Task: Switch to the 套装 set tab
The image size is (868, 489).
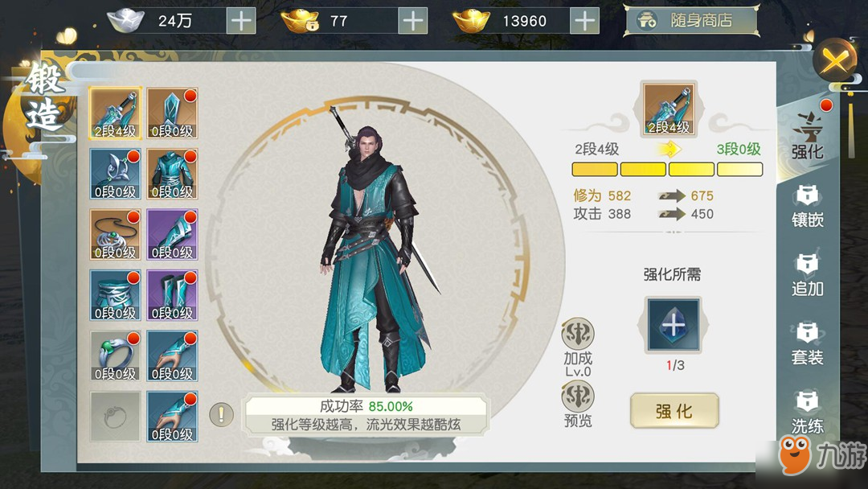Action: tap(807, 344)
